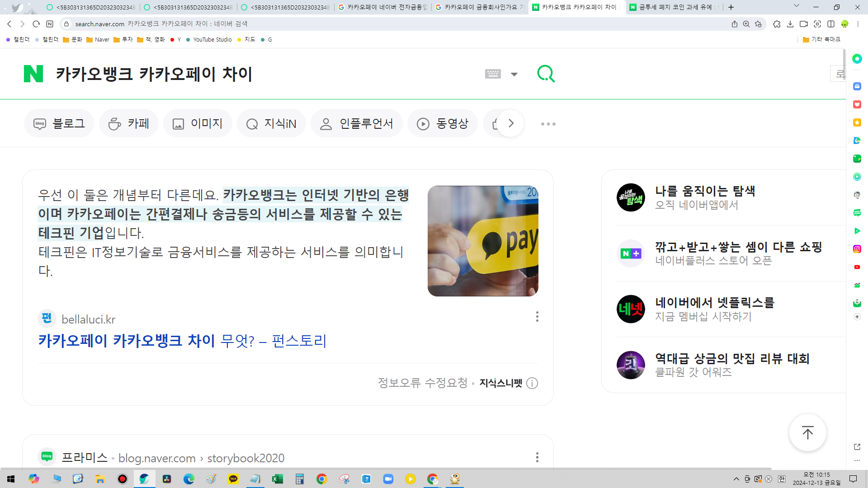868x488 pixels.
Task: Open the Kakao pay thumbnail image
Action: tap(483, 241)
